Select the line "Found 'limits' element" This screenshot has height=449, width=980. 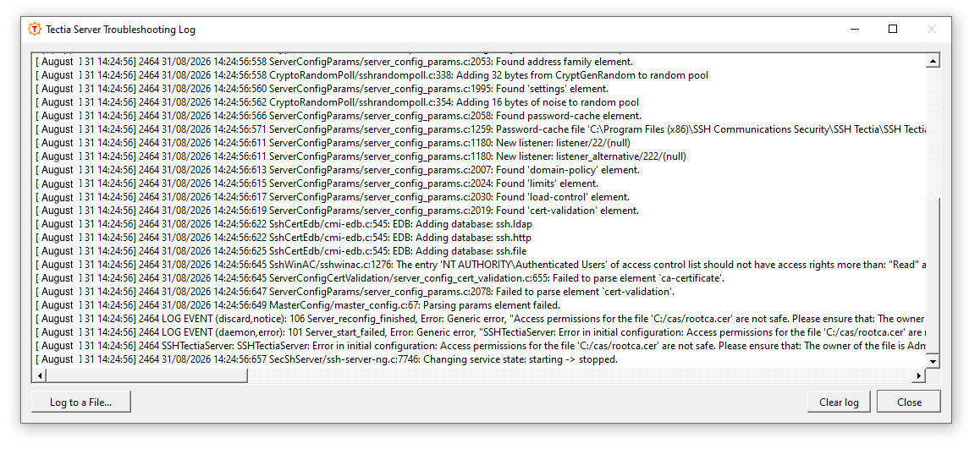tap(317, 183)
